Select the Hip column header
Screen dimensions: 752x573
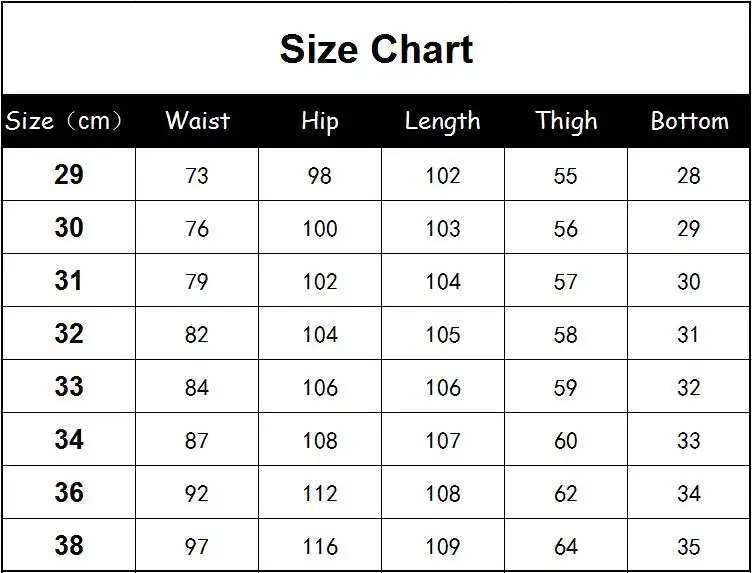tap(320, 121)
